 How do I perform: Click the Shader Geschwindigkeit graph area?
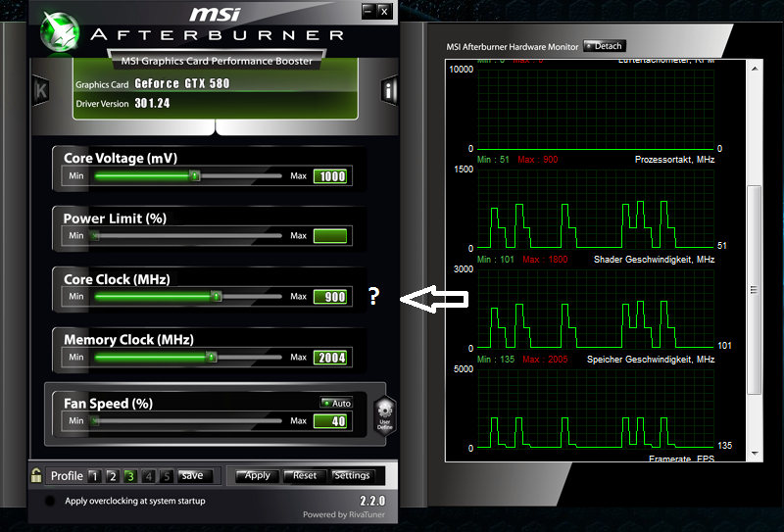[x=596, y=308]
